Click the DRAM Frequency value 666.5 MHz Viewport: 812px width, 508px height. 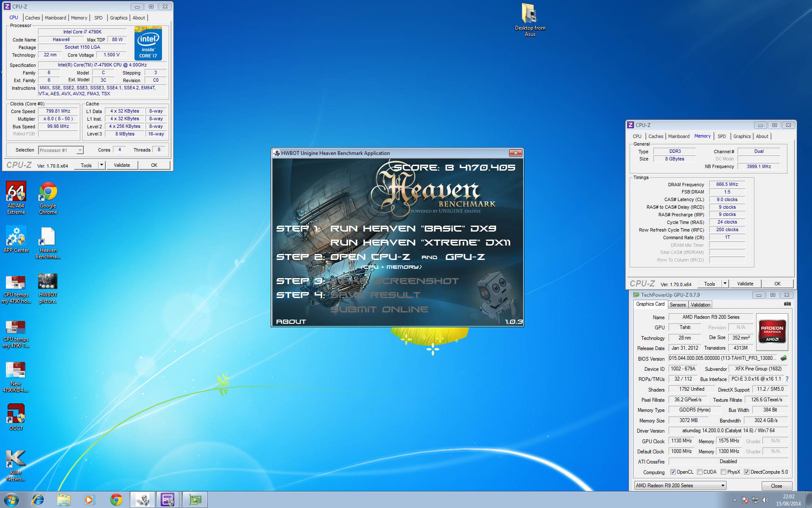727,184
